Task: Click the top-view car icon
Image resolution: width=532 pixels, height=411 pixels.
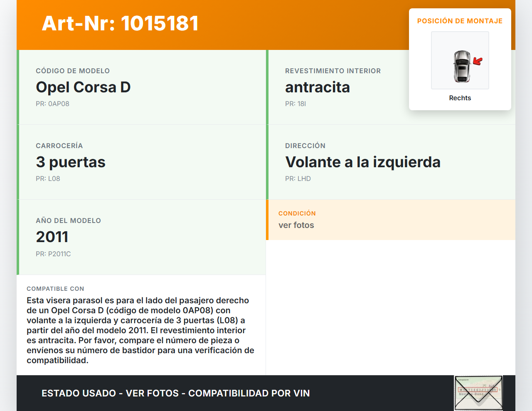Action: (x=461, y=66)
